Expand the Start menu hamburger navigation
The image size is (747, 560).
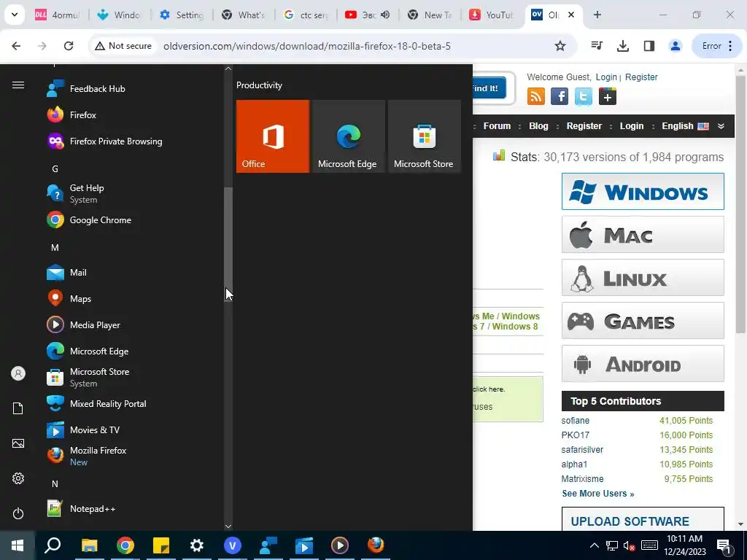18,85
